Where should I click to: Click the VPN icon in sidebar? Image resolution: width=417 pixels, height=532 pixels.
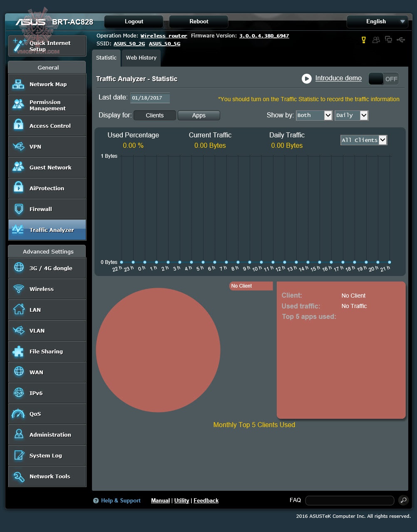18,147
